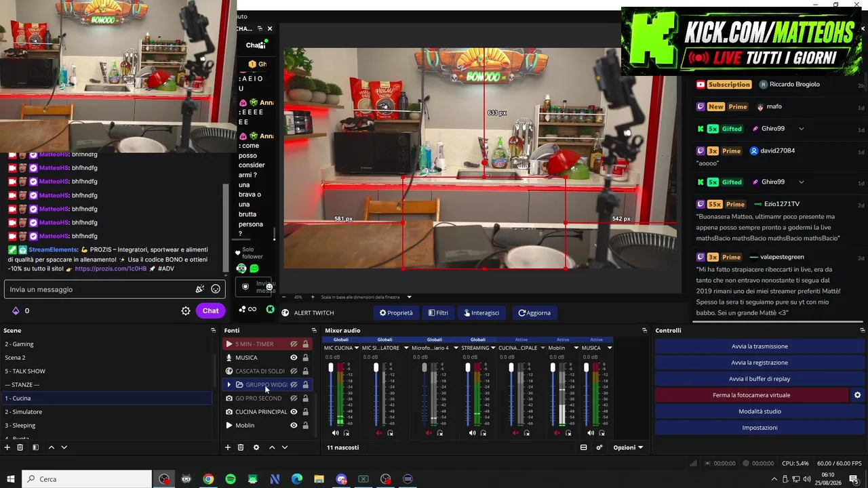Open STREAMING channel dropdown arrow
This screenshot has width=868, height=488.
coord(494,348)
